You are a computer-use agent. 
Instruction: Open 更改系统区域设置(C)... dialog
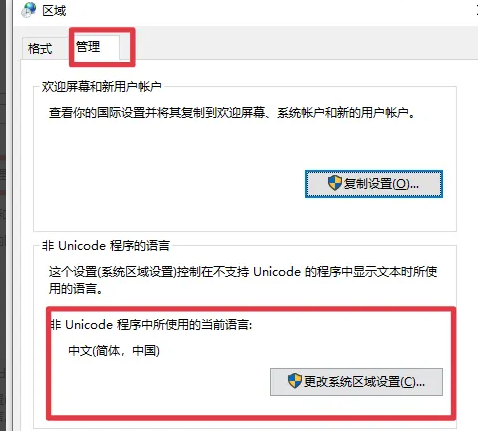(356, 382)
